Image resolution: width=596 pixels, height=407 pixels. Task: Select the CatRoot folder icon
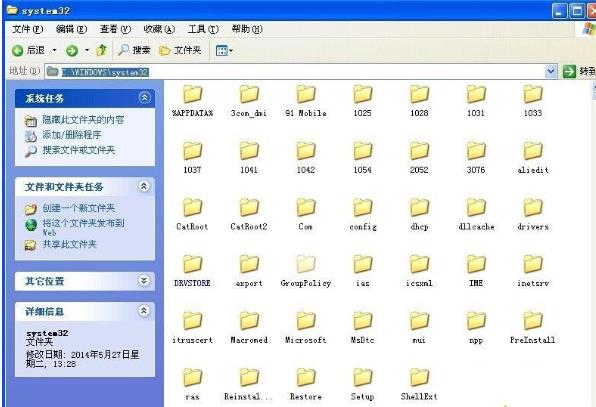click(x=193, y=207)
